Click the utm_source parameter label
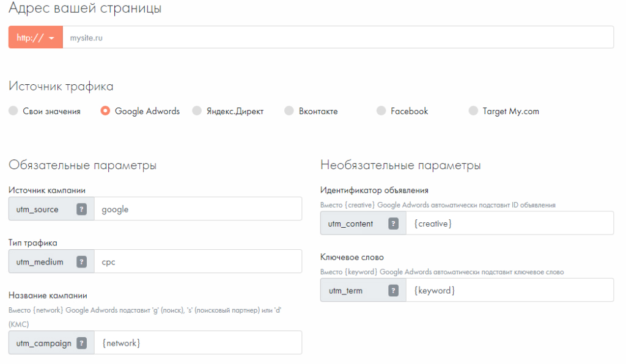Image resolution: width=626 pixels, height=364 pixels. coord(38,209)
